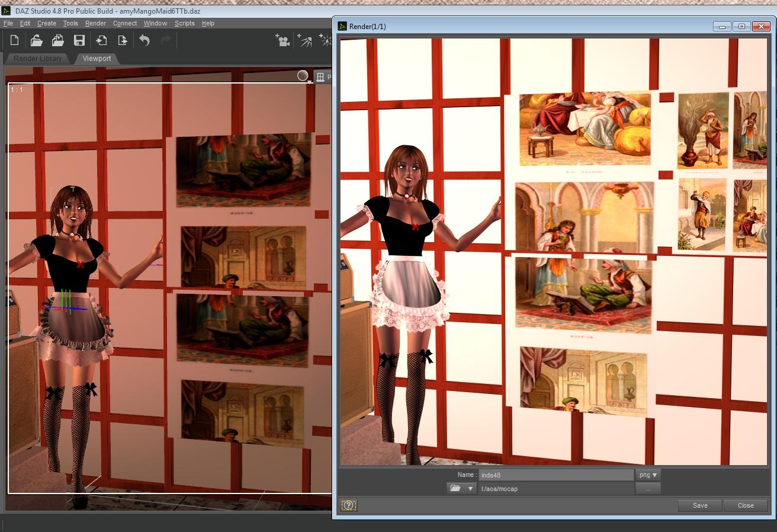The height and width of the screenshot is (532, 777).
Task: Undo the last action
Action: [x=145, y=40]
